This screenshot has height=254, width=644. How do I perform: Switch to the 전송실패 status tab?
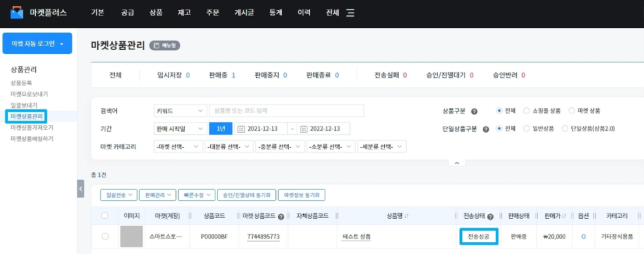coord(391,75)
